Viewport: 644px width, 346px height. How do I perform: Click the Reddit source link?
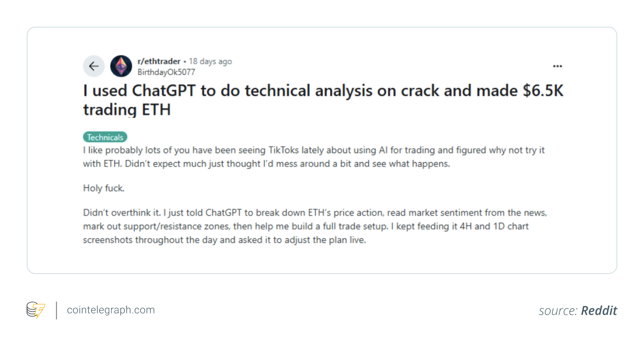pos(599,310)
